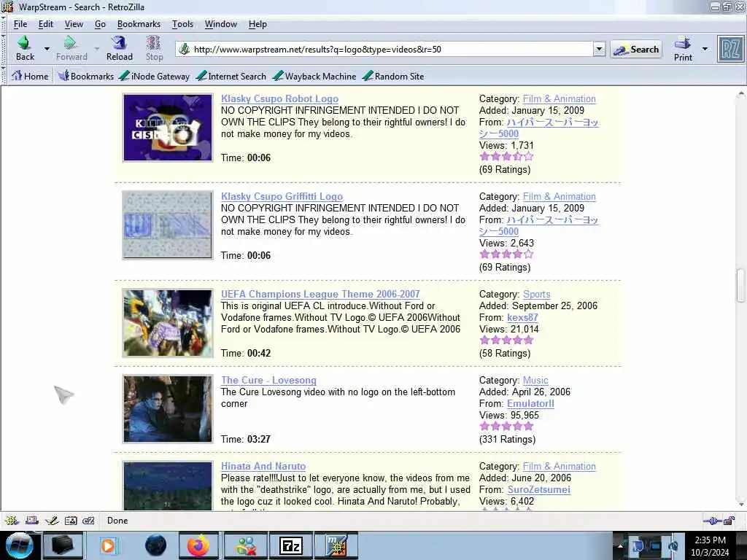Open UEFA Champions League Theme 2006-2007 link
The width and height of the screenshot is (747, 560).
(x=320, y=294)
